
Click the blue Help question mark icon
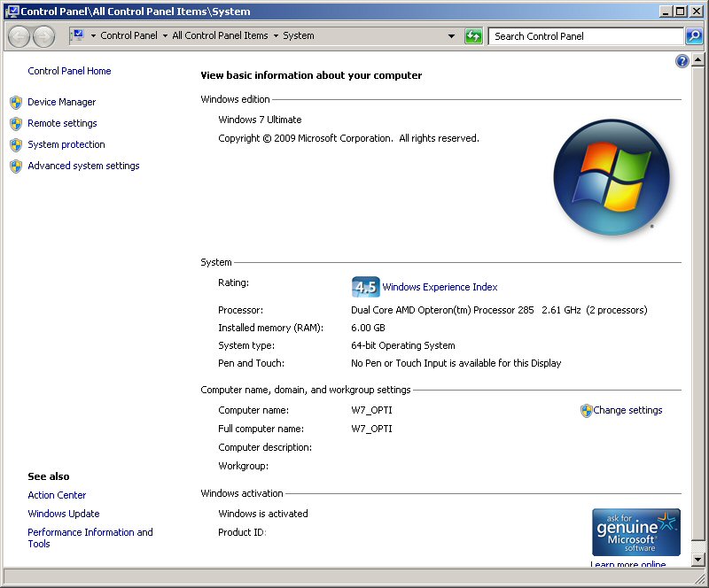click(x=682, y=61)
